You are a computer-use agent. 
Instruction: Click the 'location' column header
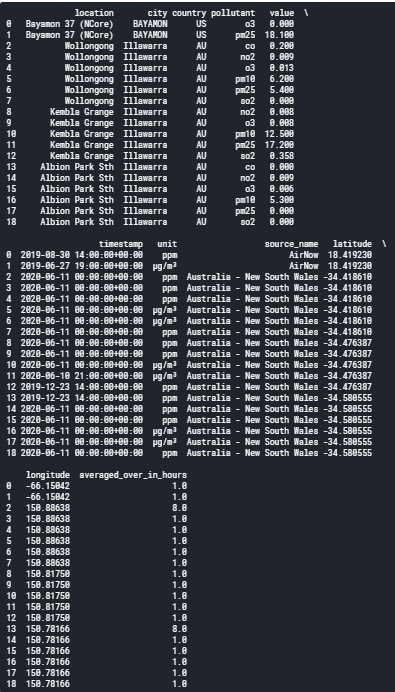(94, 13)
